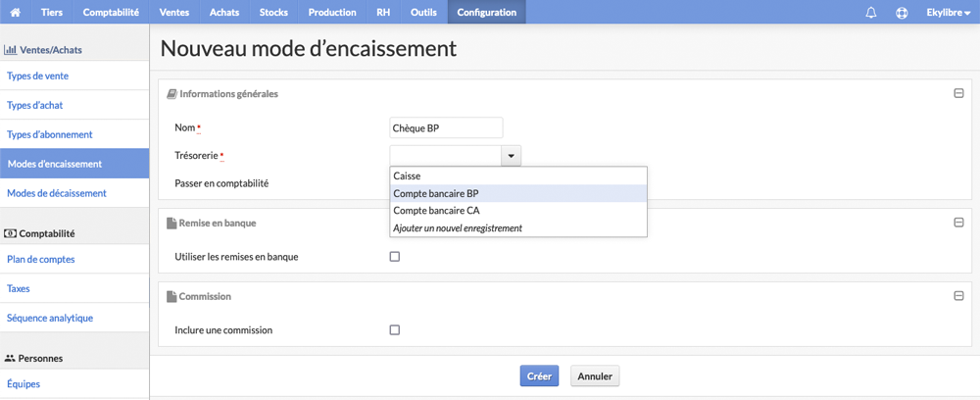Click the Nom input field
Image resolution: width=980 pixels, height=400 pixels.
[x=446, y=128]
